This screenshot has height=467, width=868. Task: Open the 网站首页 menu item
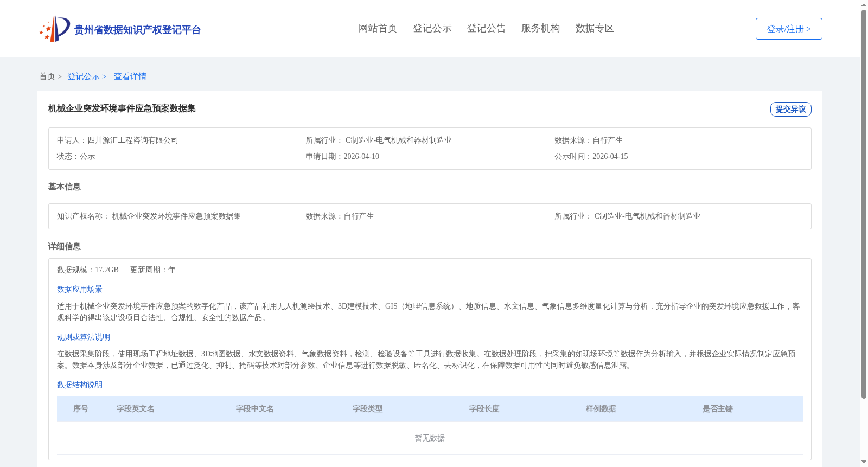tap(378, 28)
